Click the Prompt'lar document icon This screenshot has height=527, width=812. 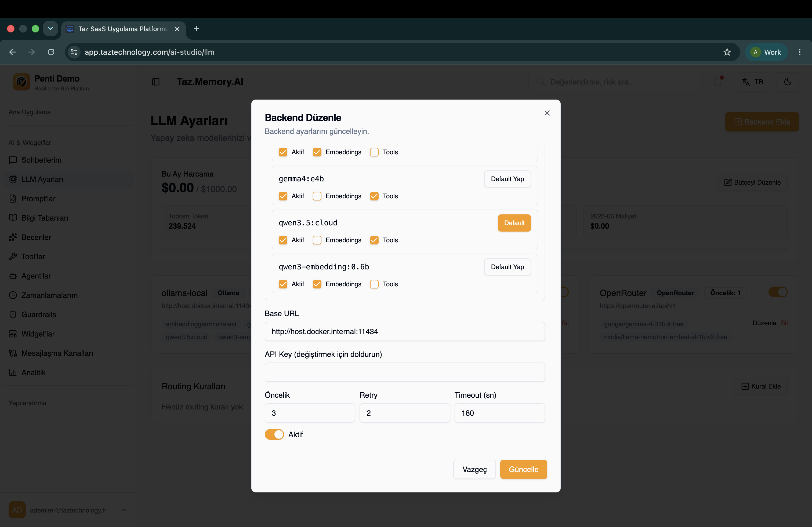pyautogui.click(x=13, y=198)
